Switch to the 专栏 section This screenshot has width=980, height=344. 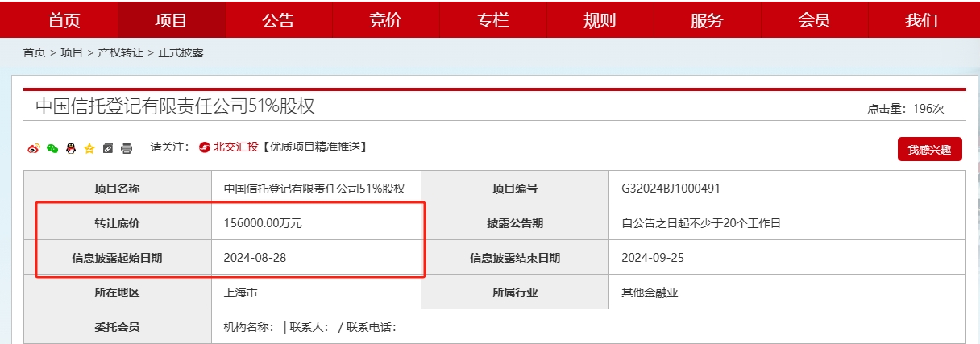(x=492, y=20)
